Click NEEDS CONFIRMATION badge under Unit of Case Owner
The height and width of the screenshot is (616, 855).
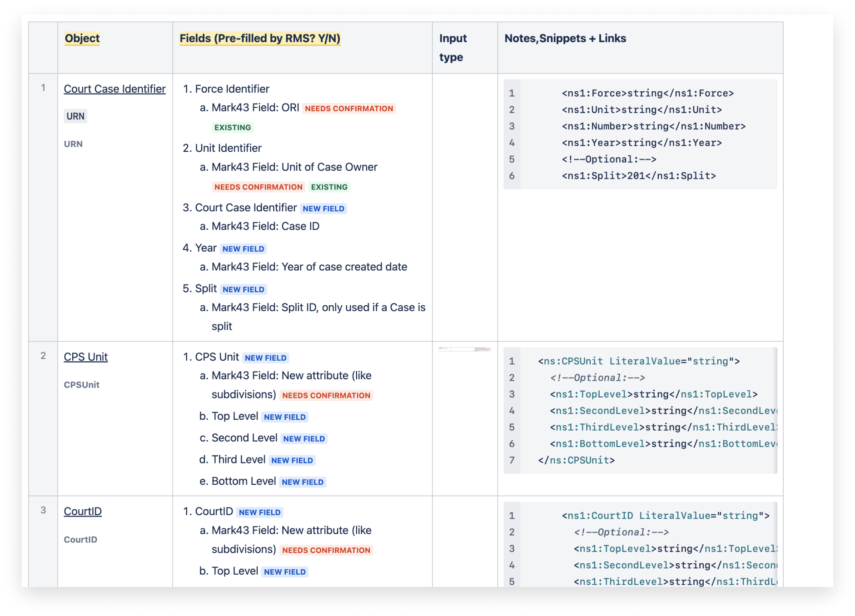tap(258, 187)
